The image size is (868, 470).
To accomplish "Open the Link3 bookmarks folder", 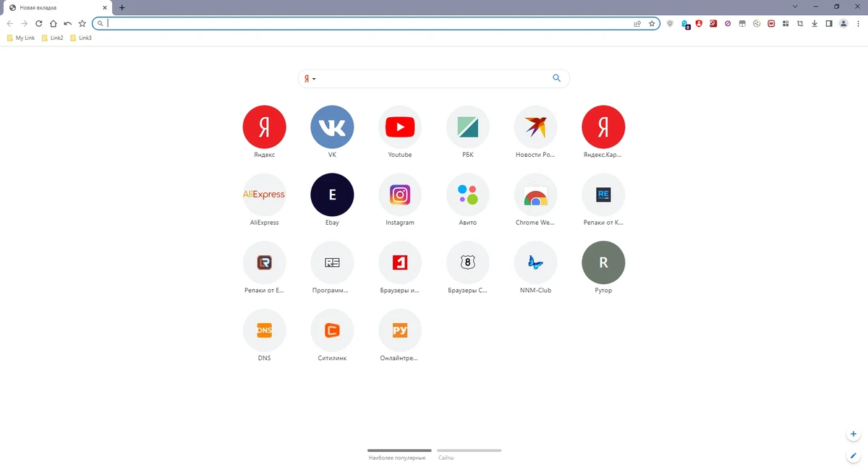I will click(81, 38).
